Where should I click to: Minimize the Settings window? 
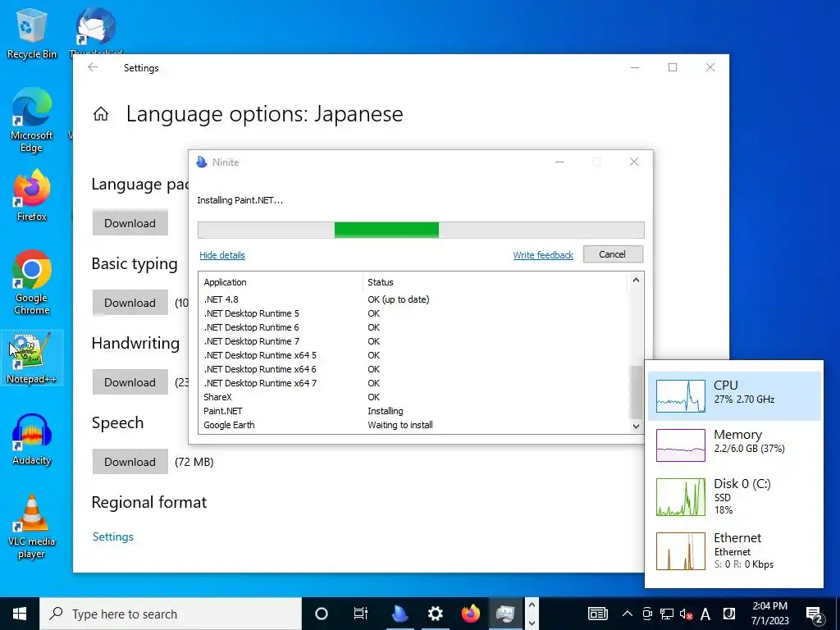[x=636, y=67]
